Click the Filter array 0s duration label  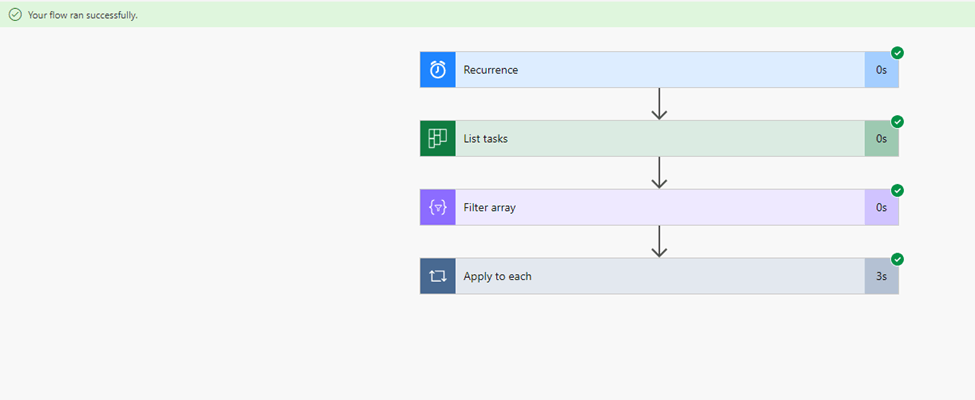point(881,208)
